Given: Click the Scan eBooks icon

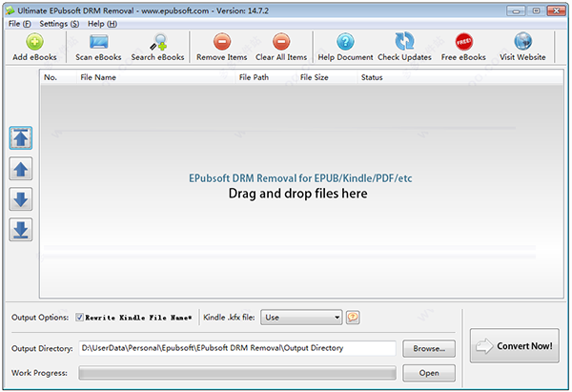Looking at the screenshot, I should 98,42.
